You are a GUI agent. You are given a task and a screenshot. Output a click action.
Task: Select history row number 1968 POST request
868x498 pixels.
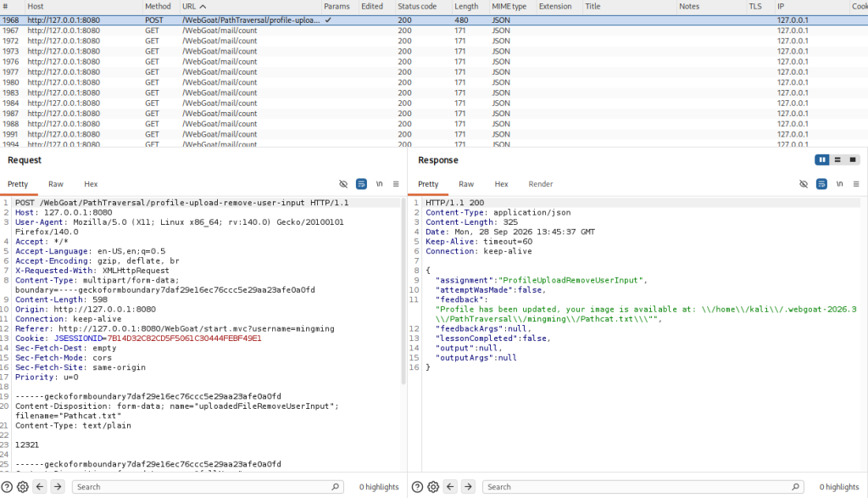[x=434, y=20]
